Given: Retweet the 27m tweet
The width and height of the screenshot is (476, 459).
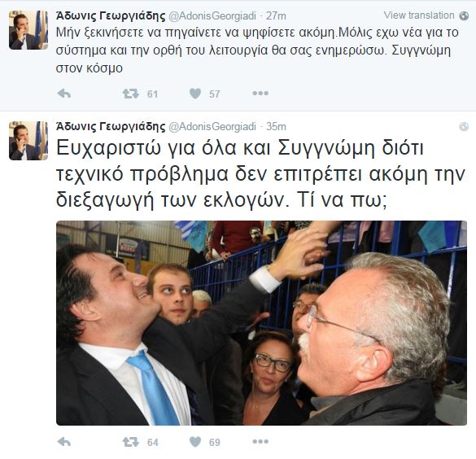Looking at the screenshot, I should tap(131, 94).
